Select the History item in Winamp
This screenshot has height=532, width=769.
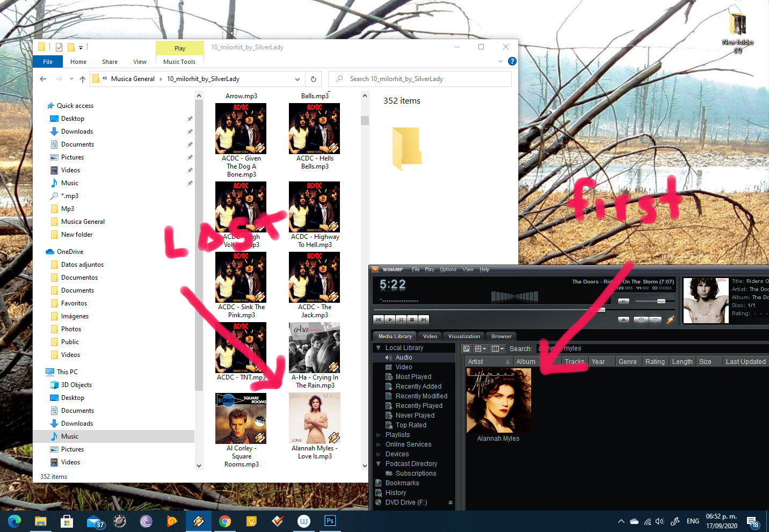pos(396,492)
